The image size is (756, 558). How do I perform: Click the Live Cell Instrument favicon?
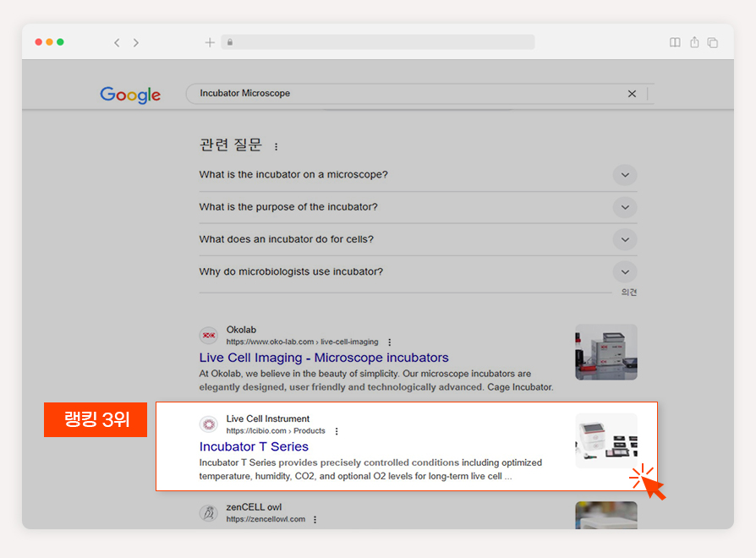(209, 424)
